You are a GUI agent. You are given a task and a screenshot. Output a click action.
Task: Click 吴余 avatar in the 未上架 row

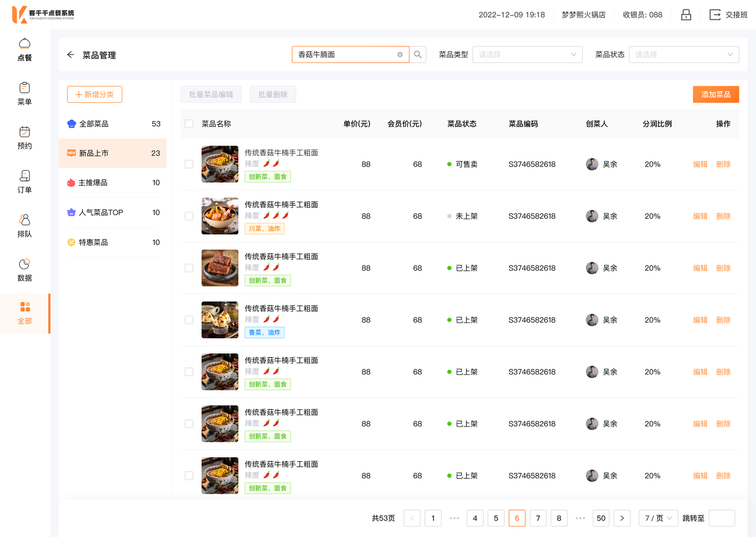592,216
